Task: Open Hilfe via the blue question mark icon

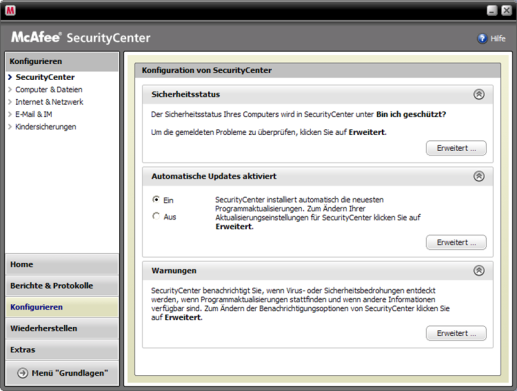Action: [x=482, y=39]
